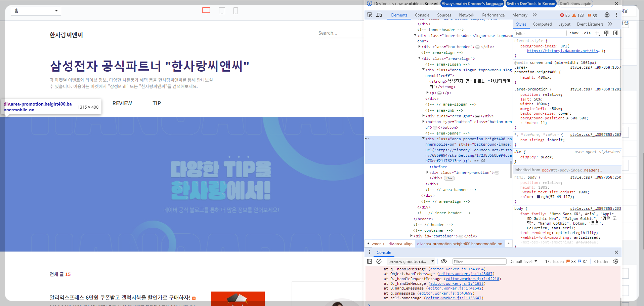Click Switch DevTools to Korean button
Screen dimensions: 644x306
(531, 4)
